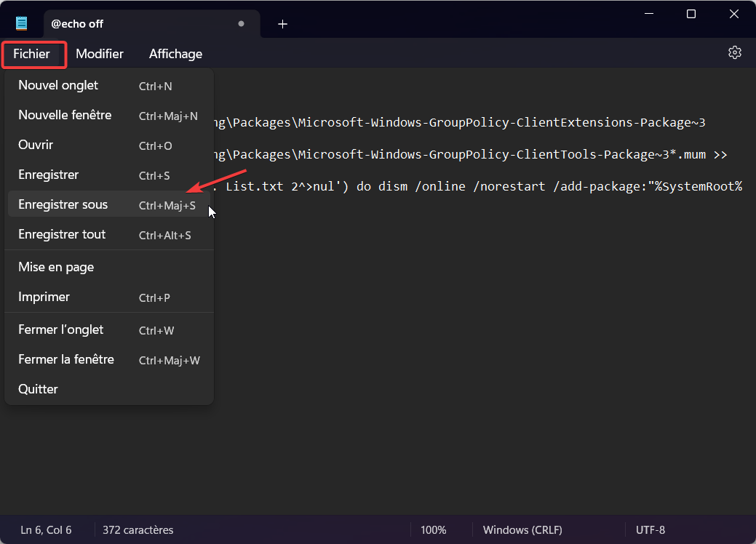The image size is (756, 544).
Task: Click in the text line containing ClientTools-Package
Action: 471,155
